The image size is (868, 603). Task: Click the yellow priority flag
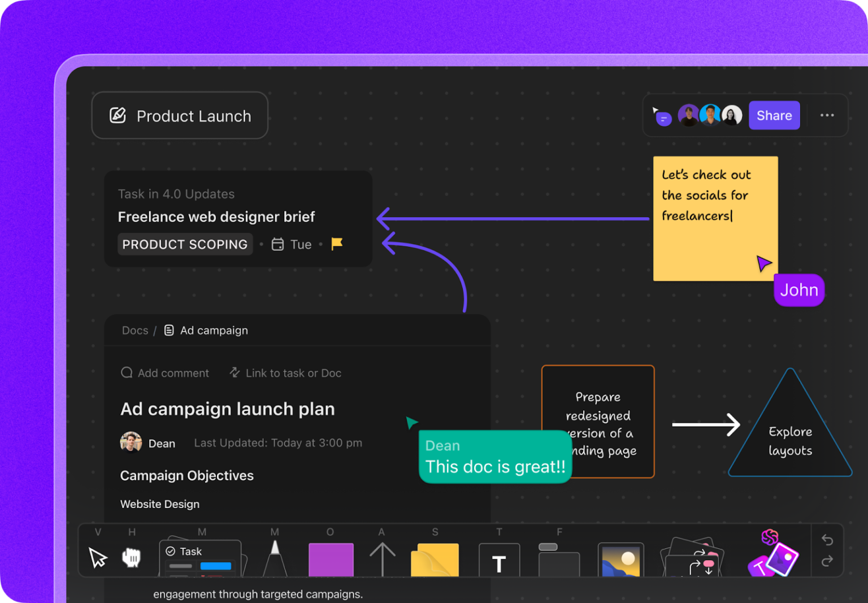point(337,244)
